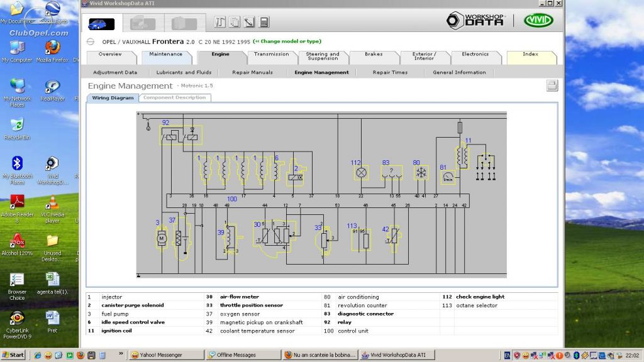
Task: Select the Unused Desktop folder icon
Action: [53, 248]
